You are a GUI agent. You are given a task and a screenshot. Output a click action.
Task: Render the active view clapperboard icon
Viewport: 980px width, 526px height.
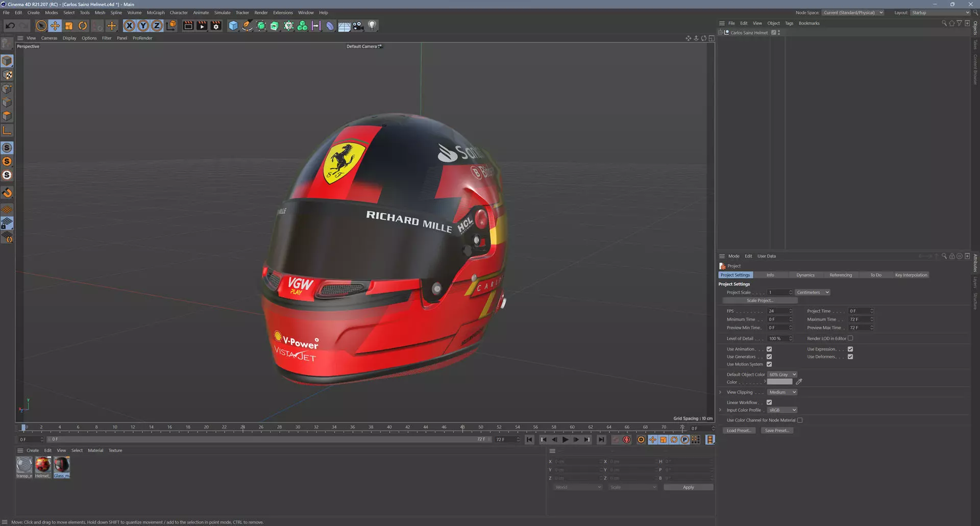coord(188,26)
